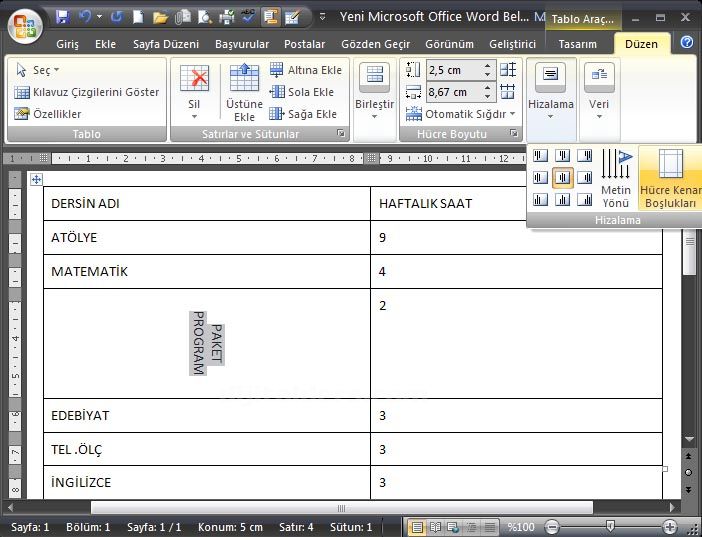Screen dimensions: 702x537
Task: Click the blue Help question mark icon
Action: [x=687, y=42]
